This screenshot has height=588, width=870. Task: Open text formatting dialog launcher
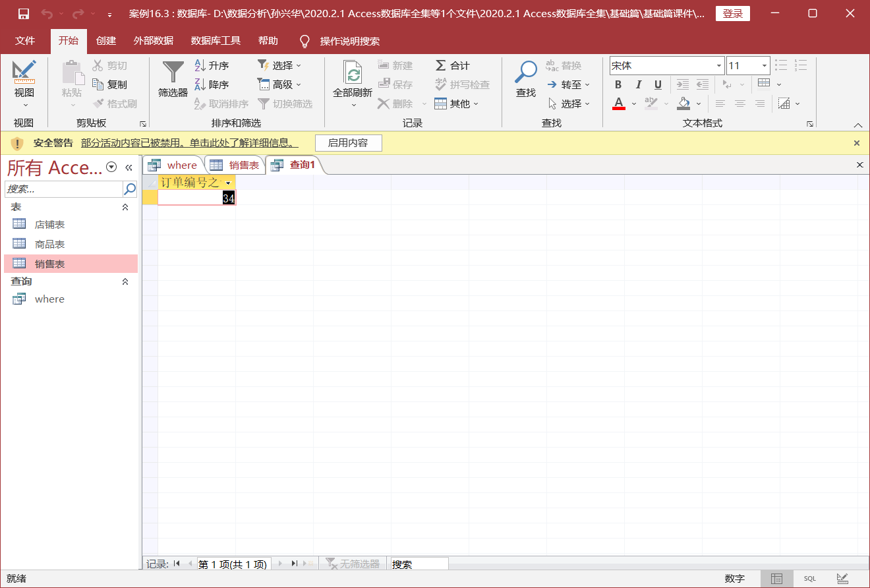pos(810,123)
